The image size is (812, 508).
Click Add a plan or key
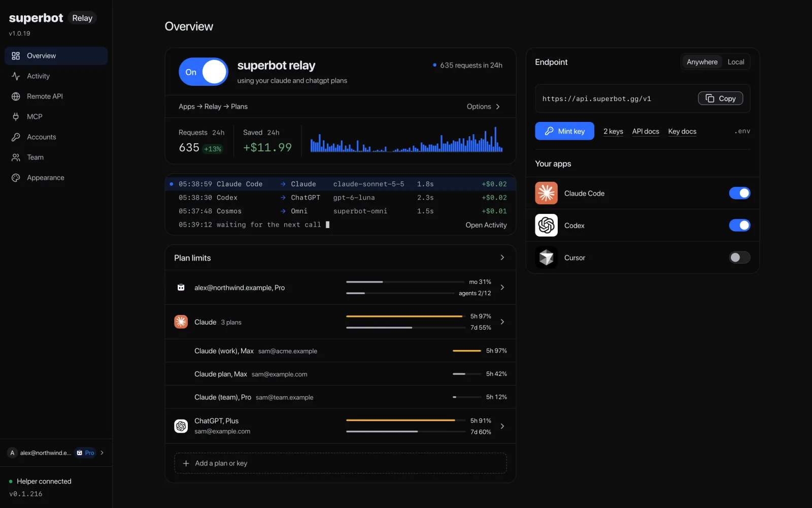[x=340, y=463]
